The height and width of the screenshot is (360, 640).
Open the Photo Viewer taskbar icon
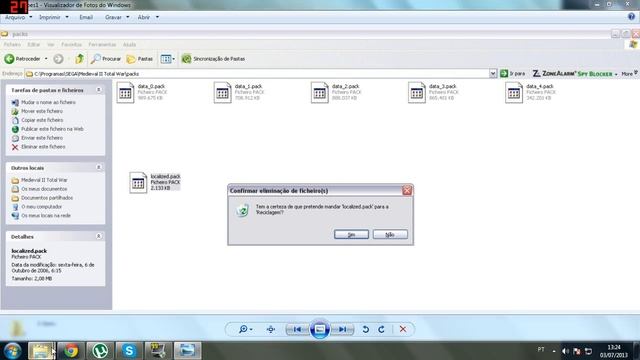[x=187, y=351]
